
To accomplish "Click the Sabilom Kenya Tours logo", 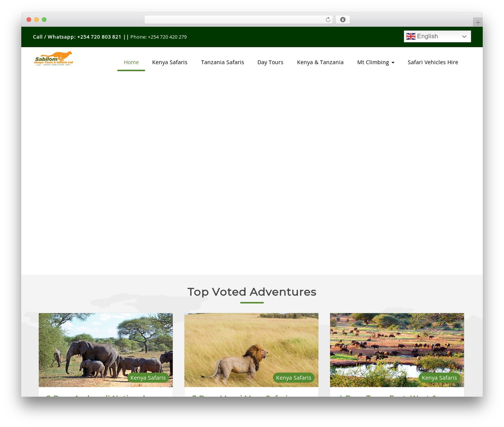I will (54, 58).
